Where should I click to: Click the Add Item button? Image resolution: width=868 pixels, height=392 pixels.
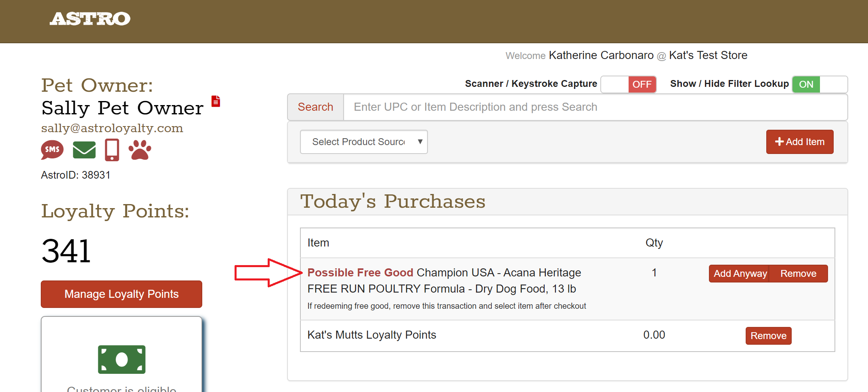[799, 142]
